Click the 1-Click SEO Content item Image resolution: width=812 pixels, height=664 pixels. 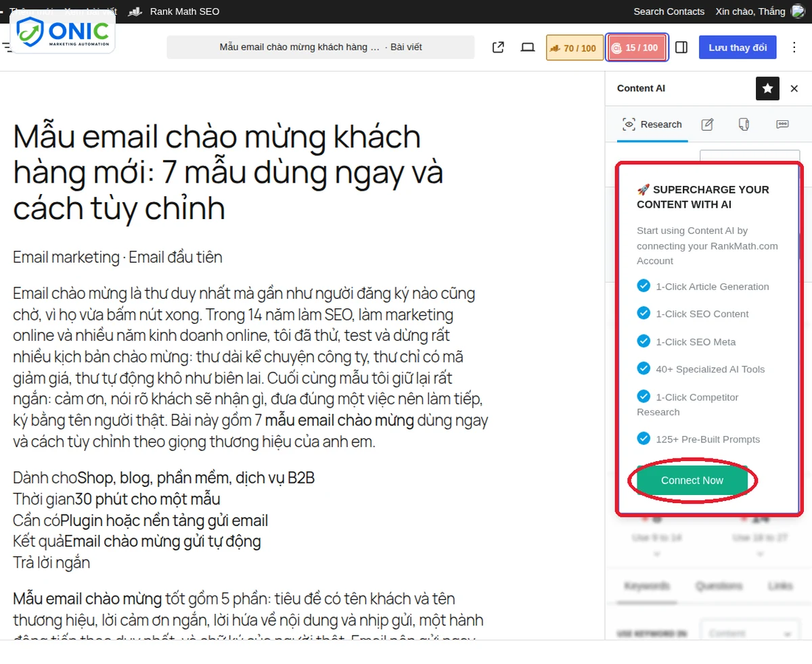[x=693, y=314]
